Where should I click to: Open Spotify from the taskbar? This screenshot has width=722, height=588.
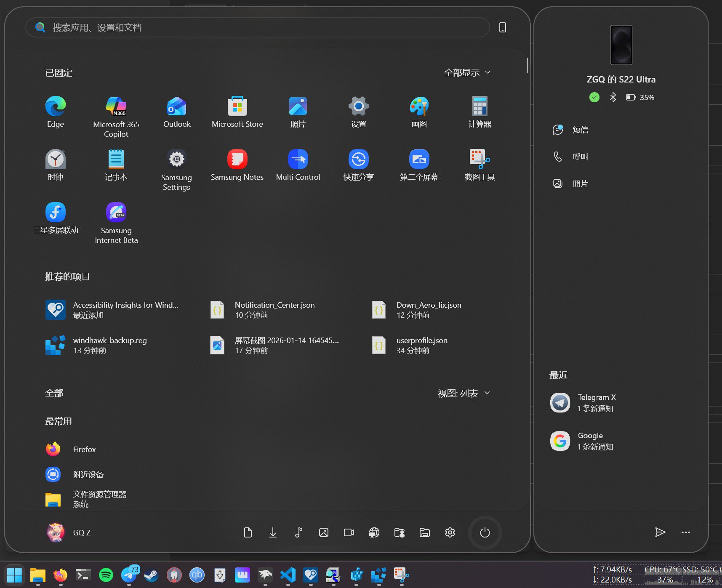point(106,575)
